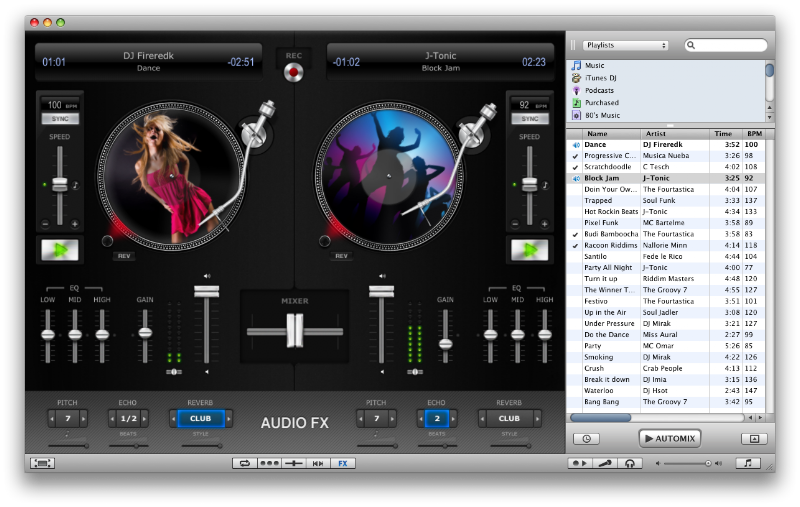This screenshot has width=800, height=507.
Task: Select next right deck reverb style
Action: tap(537, 419)
